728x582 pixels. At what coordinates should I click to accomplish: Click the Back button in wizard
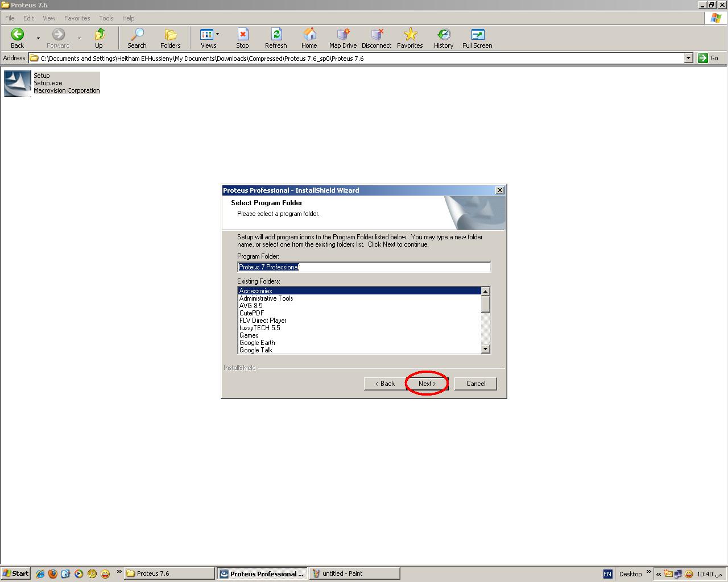385,384
